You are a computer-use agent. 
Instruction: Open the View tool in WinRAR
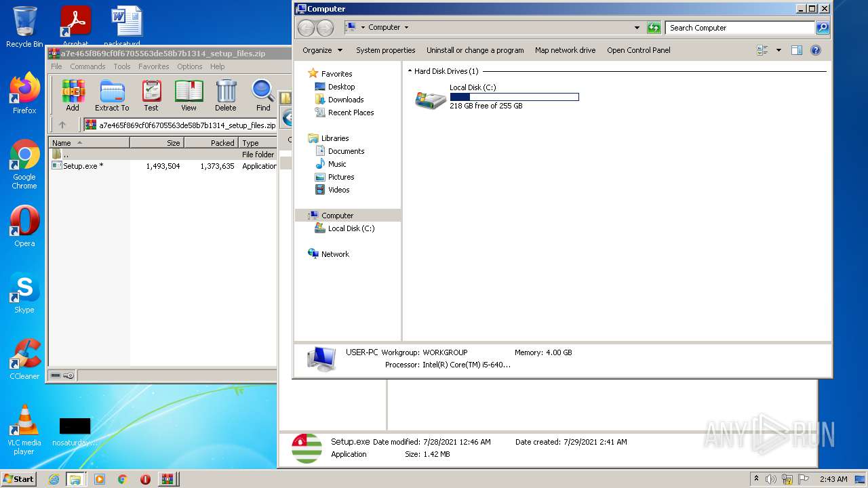click(189, 96)
